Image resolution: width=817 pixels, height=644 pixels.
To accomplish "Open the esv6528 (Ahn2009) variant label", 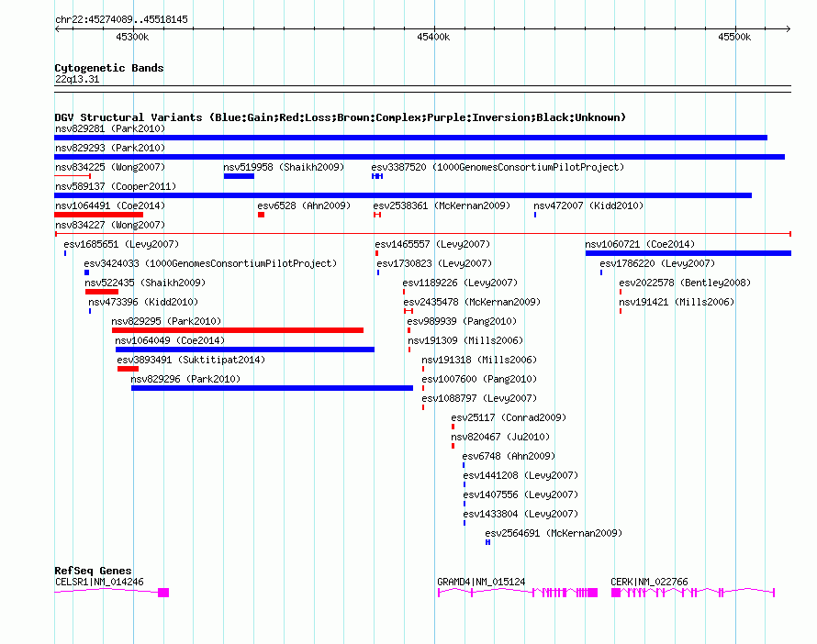I will click(x=304, y=205).
